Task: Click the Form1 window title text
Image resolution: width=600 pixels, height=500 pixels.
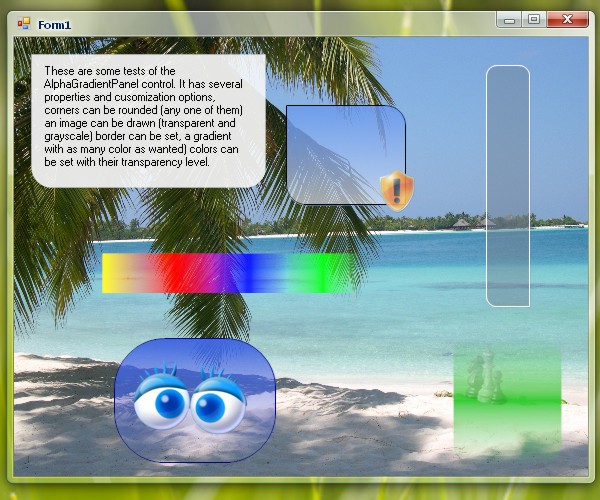Action: pos(54,25)
